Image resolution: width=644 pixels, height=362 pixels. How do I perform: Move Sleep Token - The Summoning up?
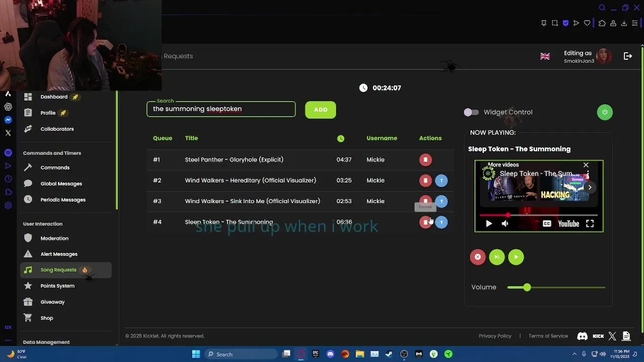pyautogui.click(x=441, y=222)
